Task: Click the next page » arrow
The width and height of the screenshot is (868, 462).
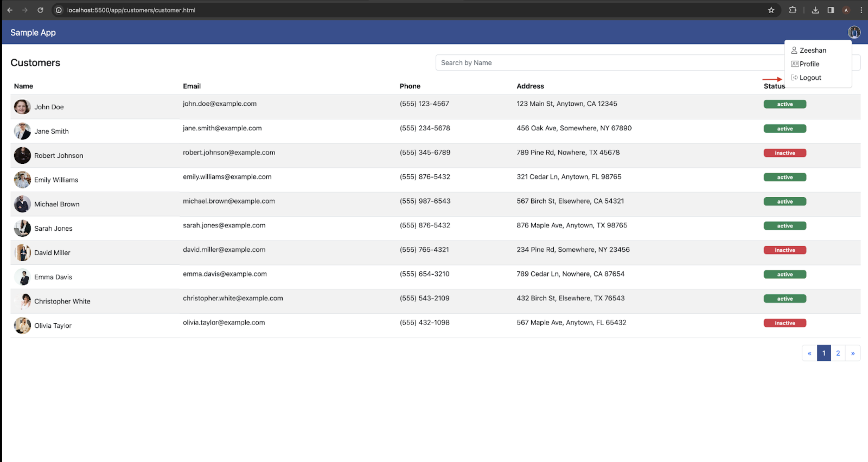Action: click(853, 353)
